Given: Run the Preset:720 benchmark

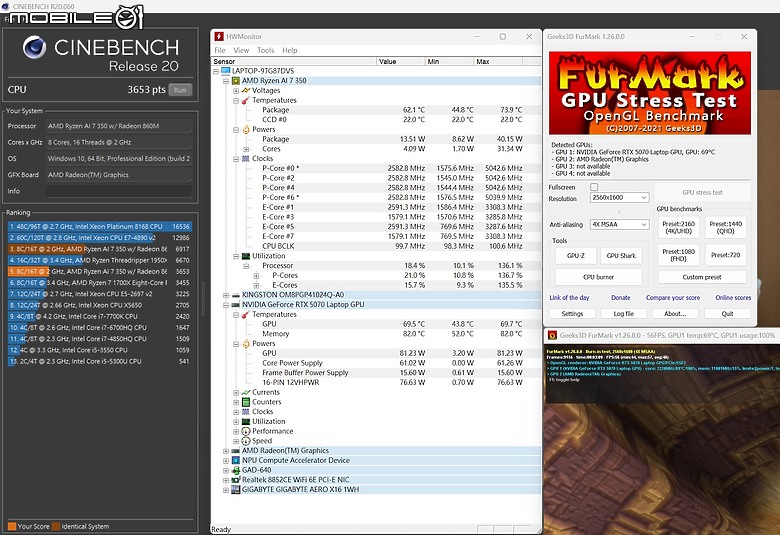Looking at the screenshot, I should tap(725, 255).
